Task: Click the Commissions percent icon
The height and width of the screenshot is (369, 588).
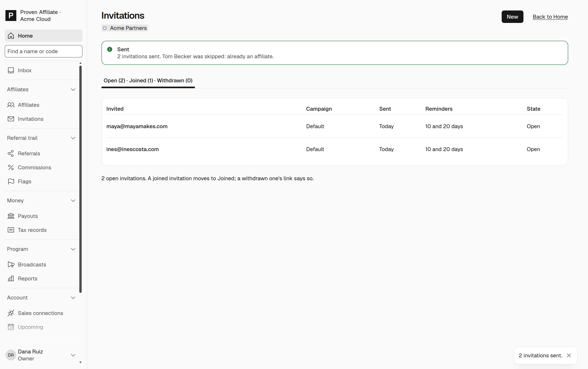Action: (11, 168)
